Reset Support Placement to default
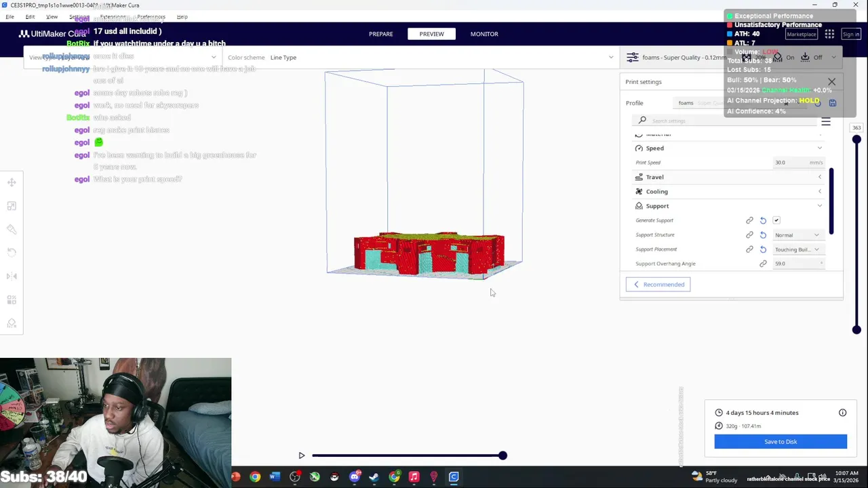This screenshot has width=868, height=488. (x=763, y=249)
